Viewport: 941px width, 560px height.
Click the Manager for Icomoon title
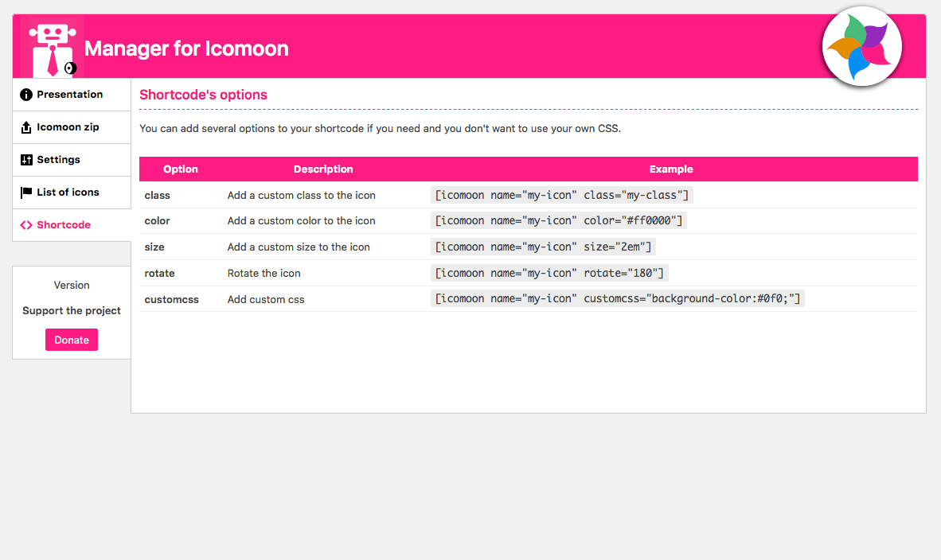click(x=186, y=49)
